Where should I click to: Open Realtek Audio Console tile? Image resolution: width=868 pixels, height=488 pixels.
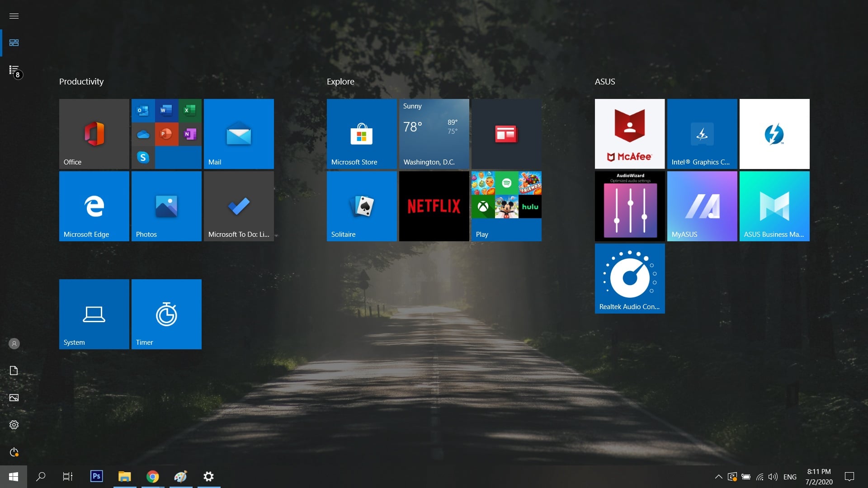(x=630, y=278)
